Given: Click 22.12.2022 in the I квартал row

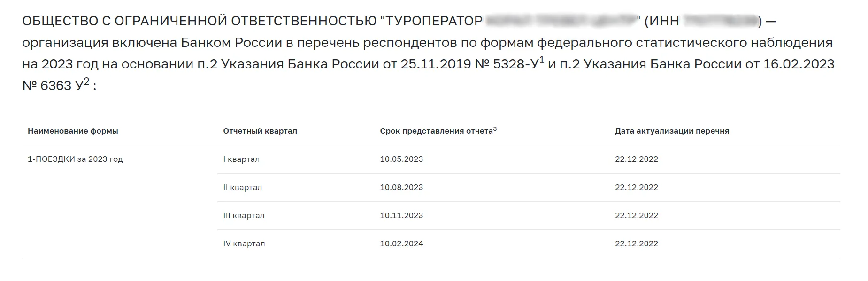Looking at the screenshot, I should point(637,159).
